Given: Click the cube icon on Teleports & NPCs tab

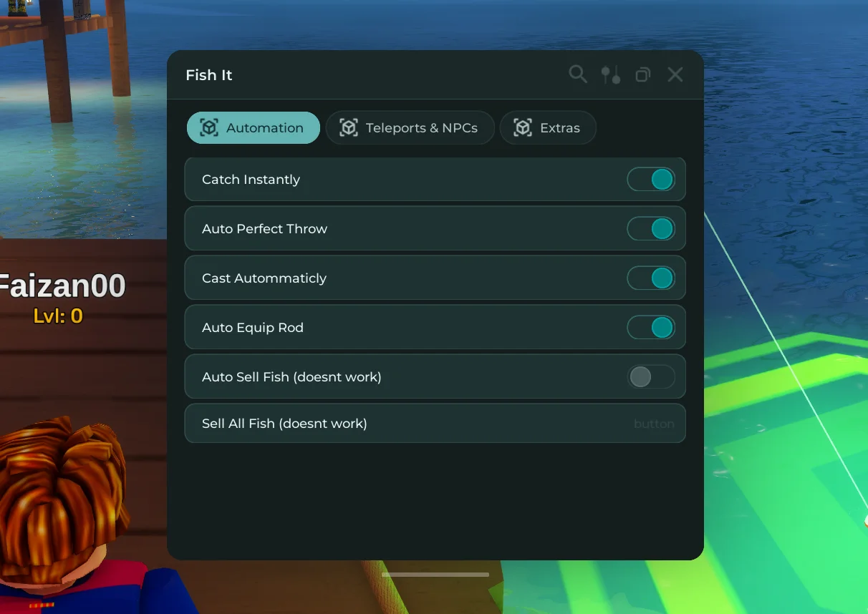Looking at the screenshot, I should click(x=348, y=128).
